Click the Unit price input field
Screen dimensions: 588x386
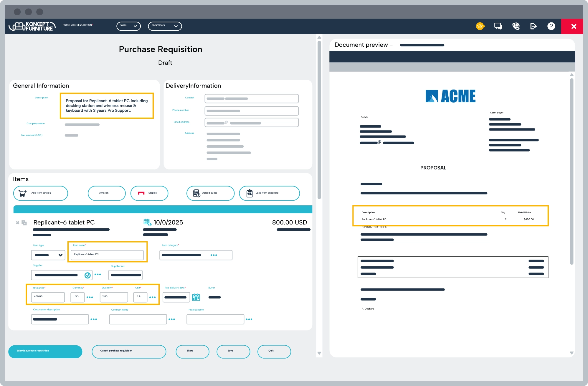pos(48,297)
